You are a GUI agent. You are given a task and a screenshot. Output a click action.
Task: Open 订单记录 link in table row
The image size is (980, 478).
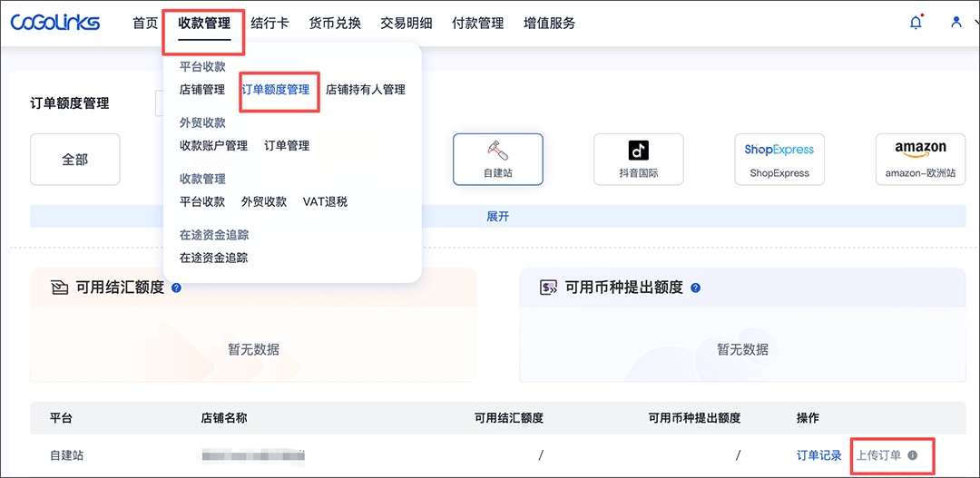tap(818, 455)
